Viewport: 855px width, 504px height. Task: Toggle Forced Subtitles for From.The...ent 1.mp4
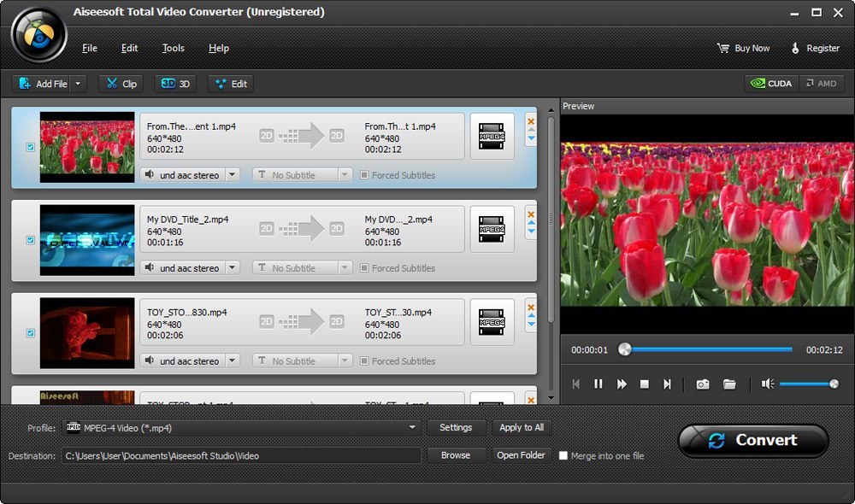366,175
